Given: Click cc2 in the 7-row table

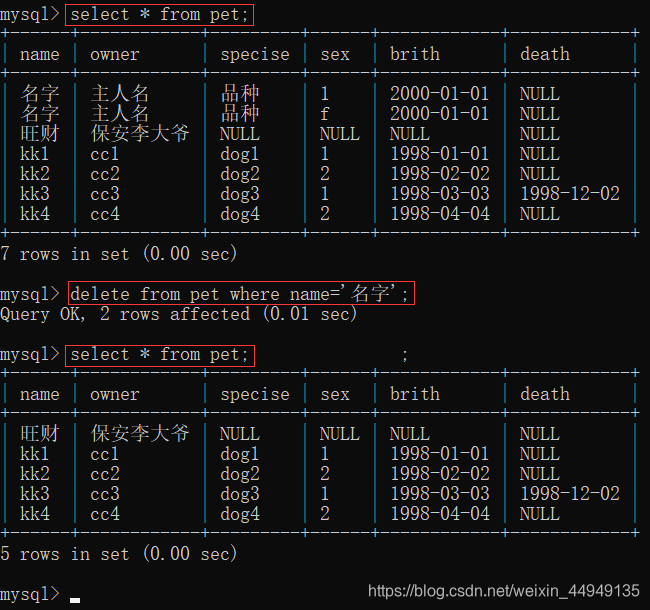Looking at the screenshot, I should point(105,174).
